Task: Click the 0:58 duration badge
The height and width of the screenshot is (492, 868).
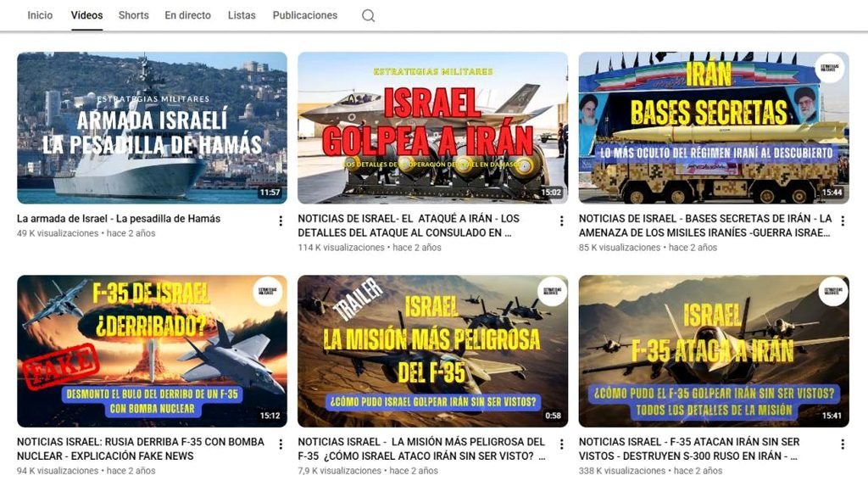Action: point(553,416)
